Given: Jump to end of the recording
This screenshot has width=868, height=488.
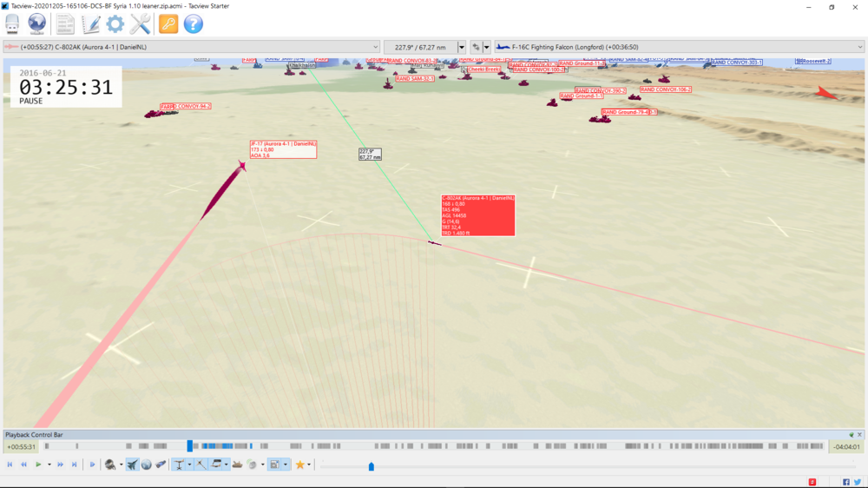Looking at the screenshot, I should click(74, 465).
